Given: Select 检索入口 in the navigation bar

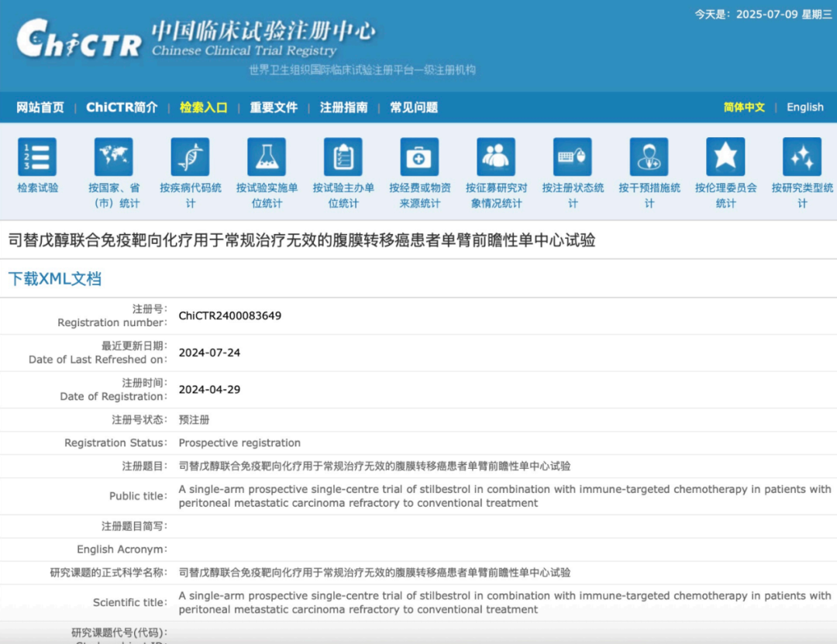Looking at the screenshot, I should pos(204,108).
